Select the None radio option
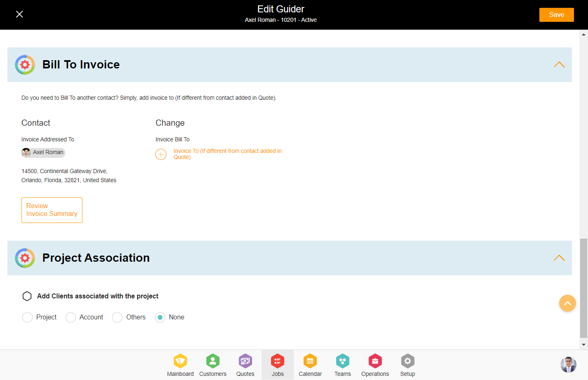This screenshot has width=588, height=380. pyautogui.click(x=160, y=317)
